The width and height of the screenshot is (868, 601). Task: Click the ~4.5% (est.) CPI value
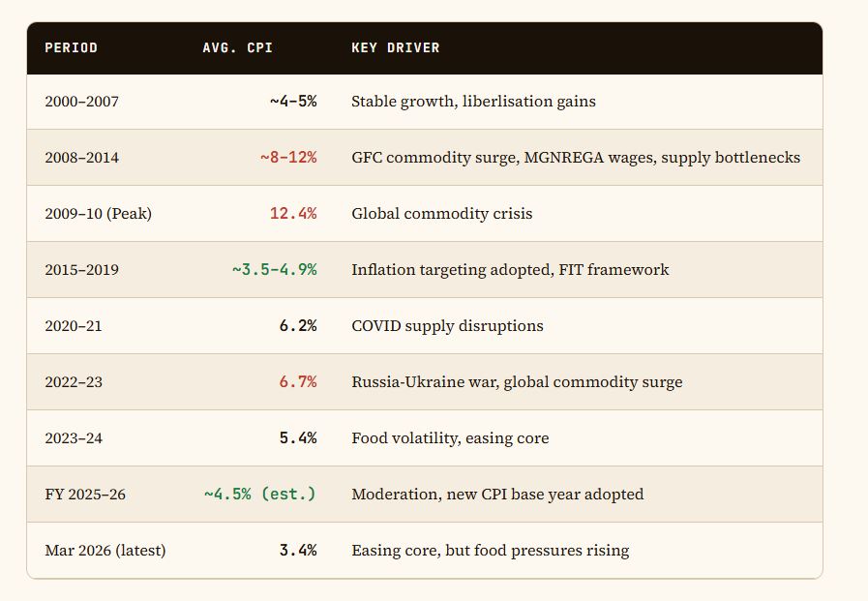tap(260, 495)
